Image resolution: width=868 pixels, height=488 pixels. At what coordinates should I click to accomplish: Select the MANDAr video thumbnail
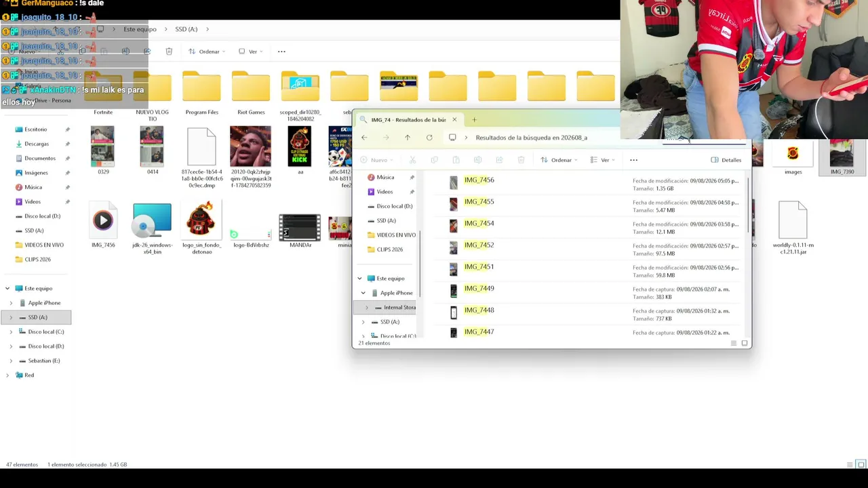(x=300, y=230)
